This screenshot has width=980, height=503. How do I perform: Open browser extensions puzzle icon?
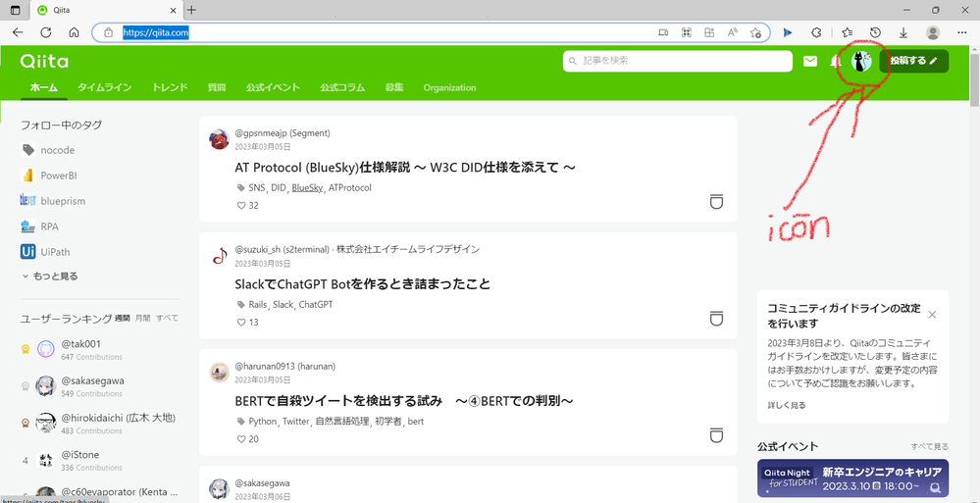point(816,32)
